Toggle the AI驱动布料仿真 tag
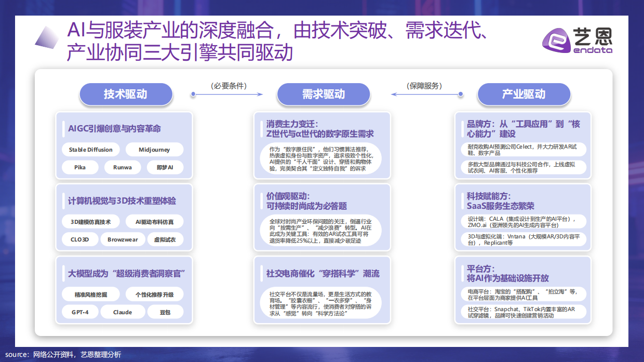This screenshot has height=362, width=644. [x=156, y=222]
